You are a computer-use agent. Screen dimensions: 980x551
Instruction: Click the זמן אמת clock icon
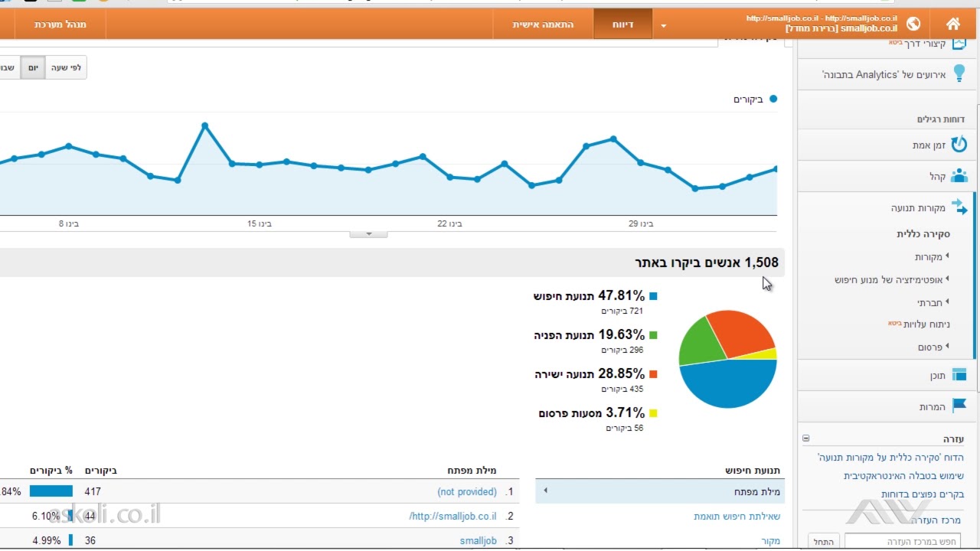pyautogui.click(x=959, y=145)
